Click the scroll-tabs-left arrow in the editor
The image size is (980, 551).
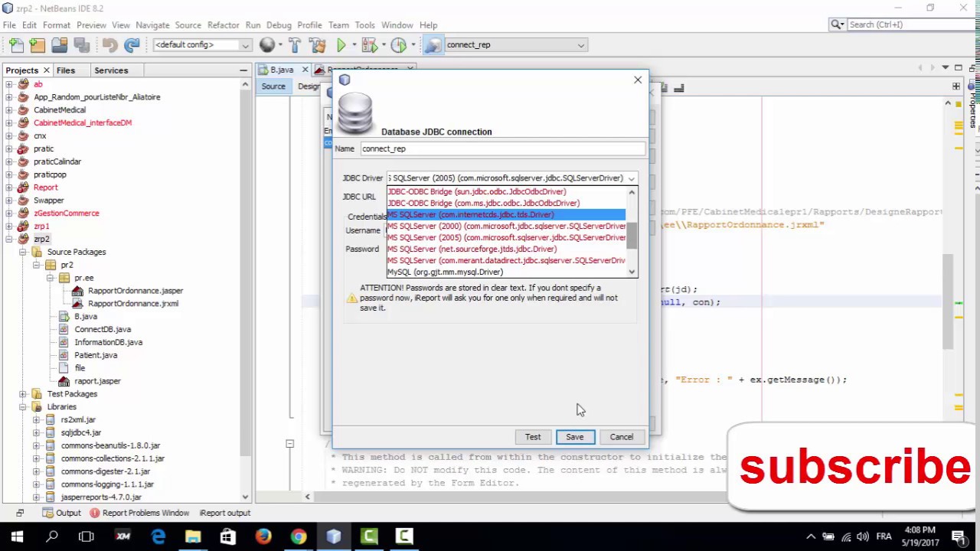(920, 67)
